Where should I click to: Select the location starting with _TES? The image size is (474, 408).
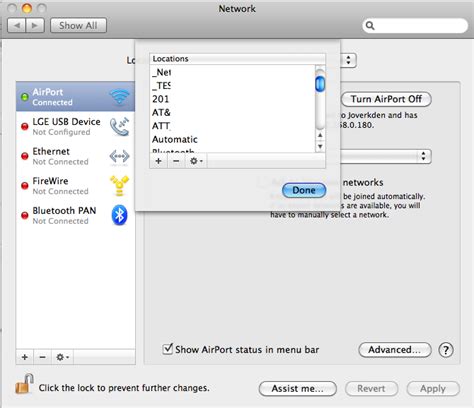(x=232, y=86)
